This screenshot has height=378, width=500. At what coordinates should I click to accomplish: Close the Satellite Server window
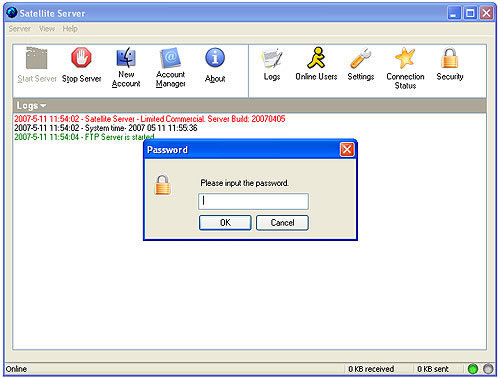point(486,13)
